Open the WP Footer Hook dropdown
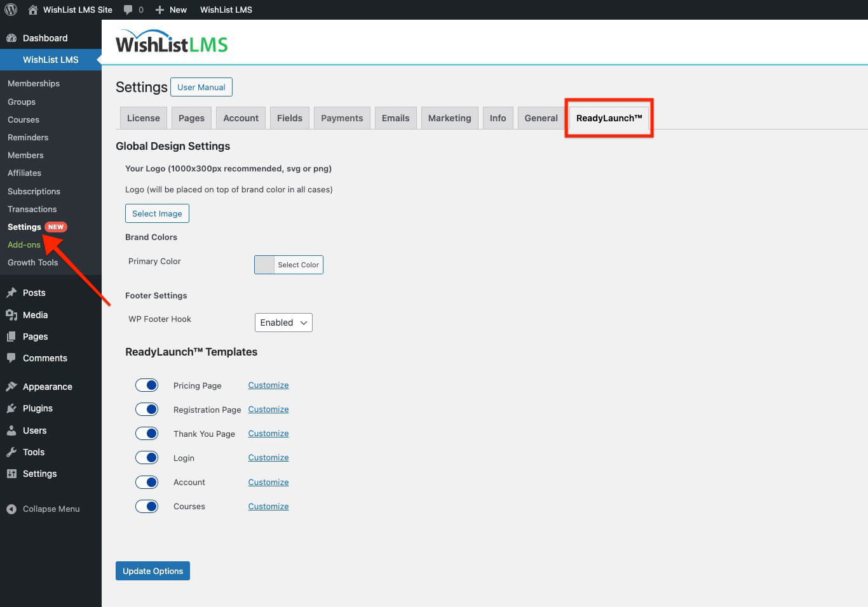Screen dimensions: 868x607 (283, 322)
